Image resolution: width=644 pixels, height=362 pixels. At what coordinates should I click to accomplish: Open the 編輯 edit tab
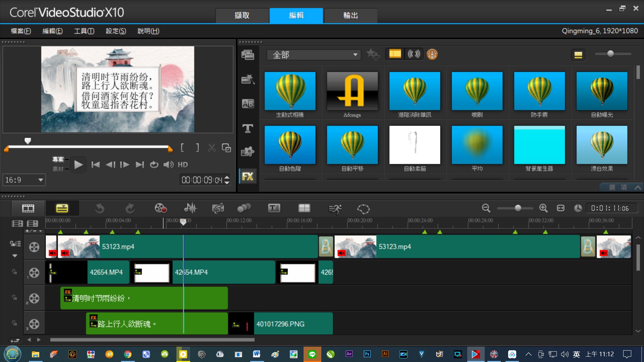[x=297, y=15]
